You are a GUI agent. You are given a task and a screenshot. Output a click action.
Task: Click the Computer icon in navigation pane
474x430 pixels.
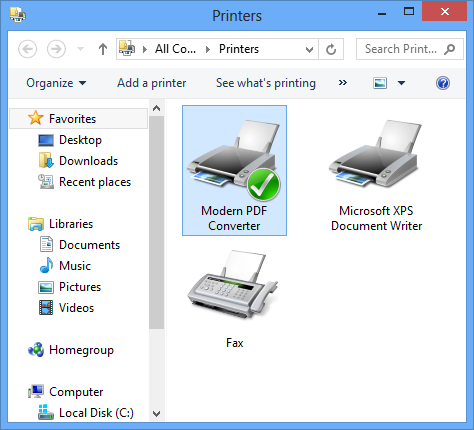click(36, 391)
